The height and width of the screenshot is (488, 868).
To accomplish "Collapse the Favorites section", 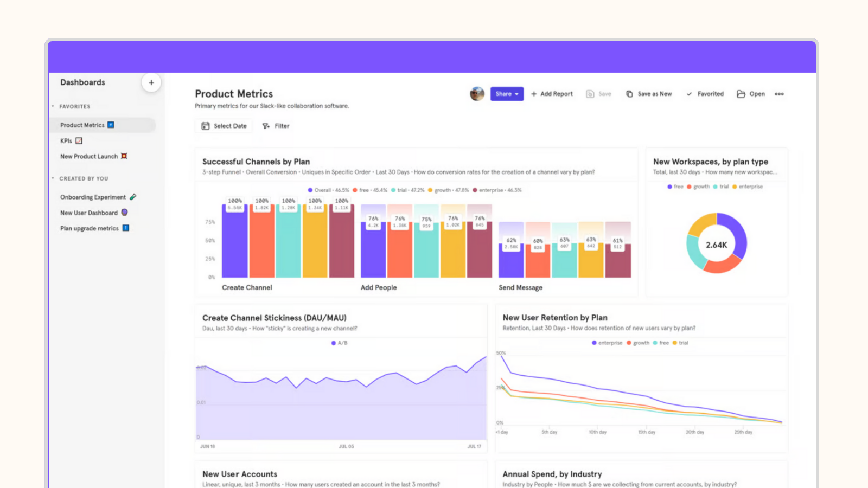I will pos(53,106).
